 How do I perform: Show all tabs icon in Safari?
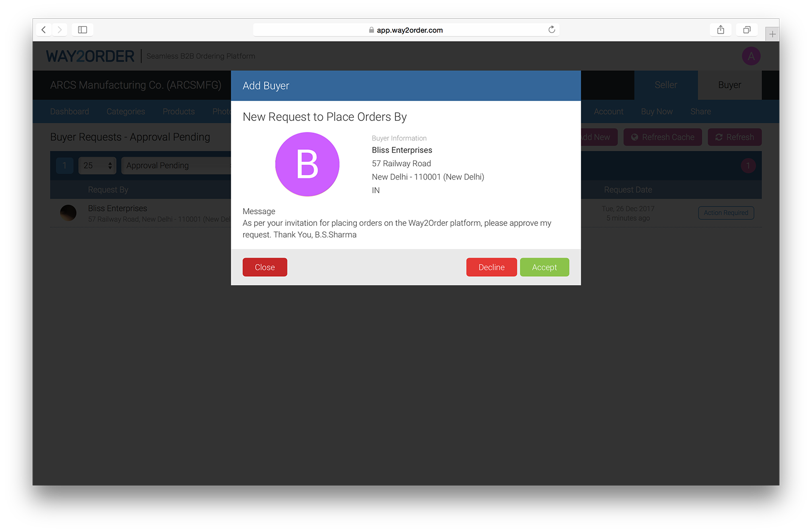point(747,30)
